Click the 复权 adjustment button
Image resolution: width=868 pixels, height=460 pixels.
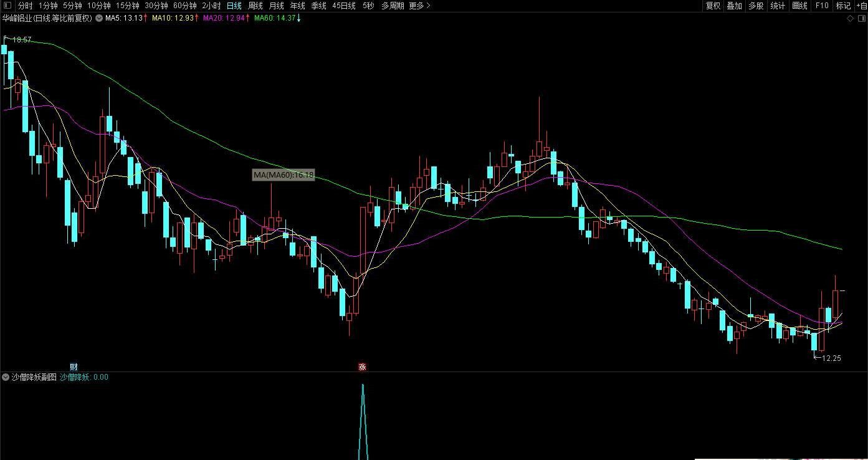pos(713,6)
